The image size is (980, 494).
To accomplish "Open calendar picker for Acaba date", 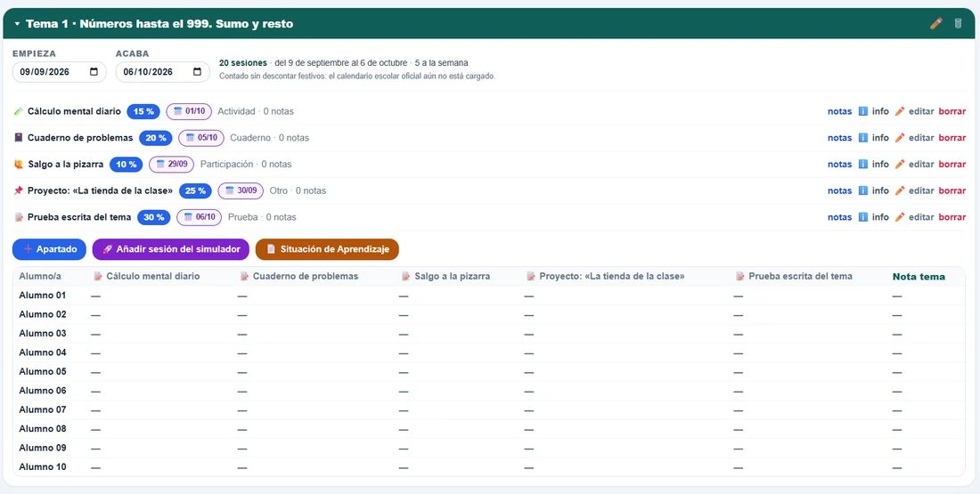I will click(x=197, y=72).
